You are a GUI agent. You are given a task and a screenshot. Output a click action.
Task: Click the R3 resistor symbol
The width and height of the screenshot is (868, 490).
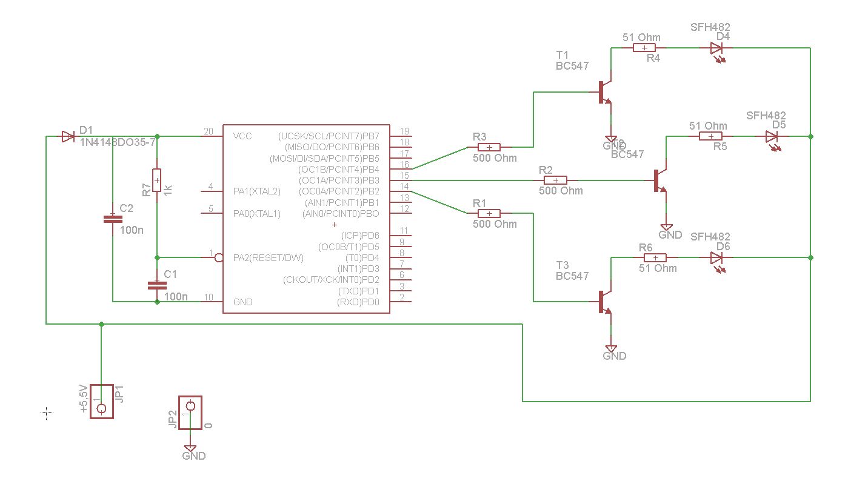point(489,147)
